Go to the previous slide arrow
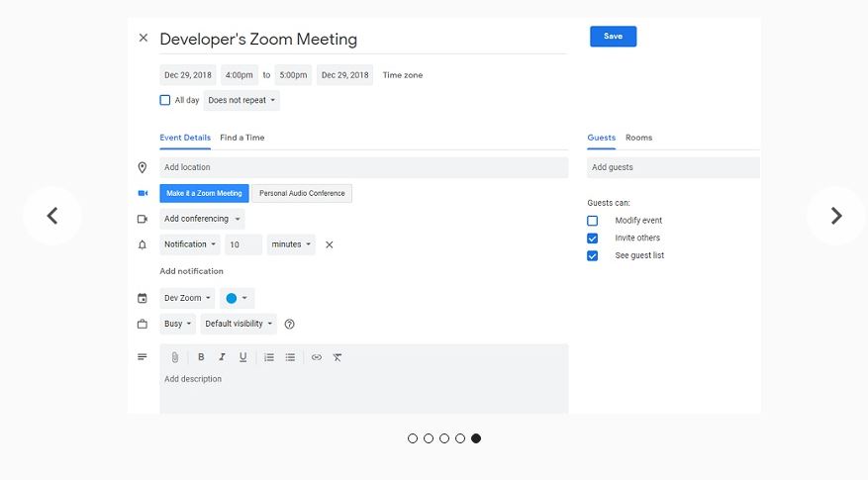The image size is (868, 480). 52,216
